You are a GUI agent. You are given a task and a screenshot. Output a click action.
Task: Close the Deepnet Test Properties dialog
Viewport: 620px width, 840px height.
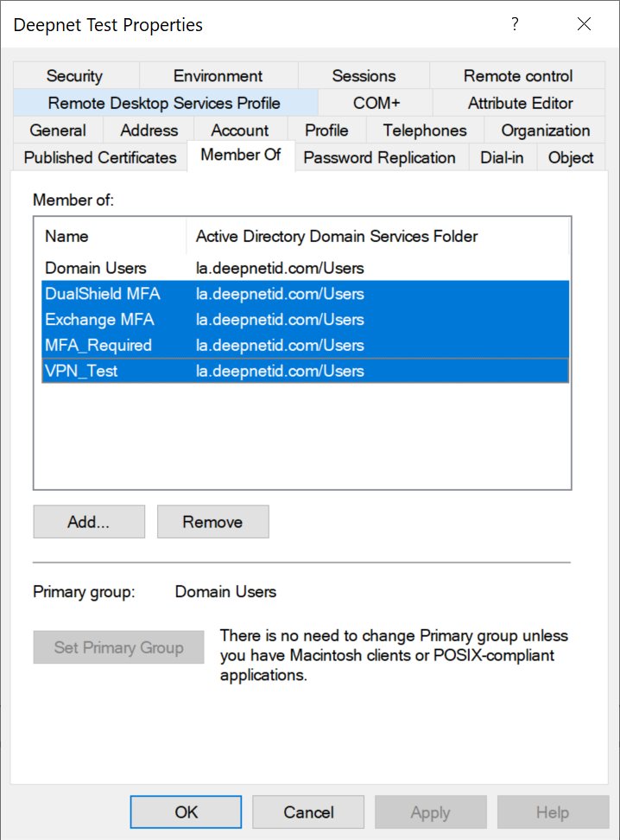coord(584,24)
